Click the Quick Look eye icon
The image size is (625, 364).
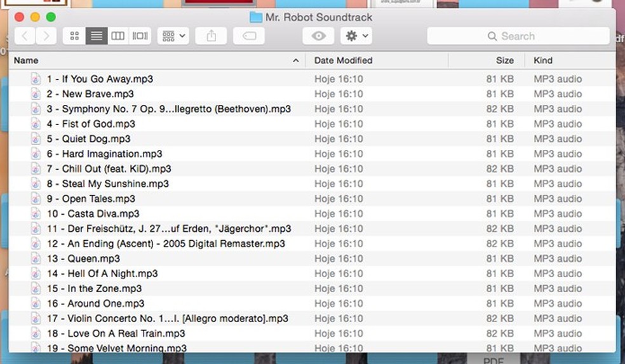click(318, 36)
